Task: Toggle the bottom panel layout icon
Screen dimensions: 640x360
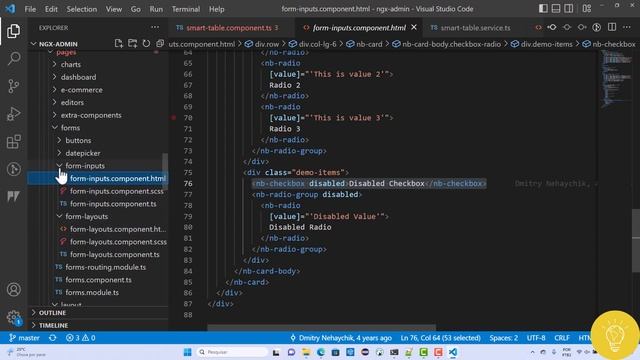Action: pos(556,9)
